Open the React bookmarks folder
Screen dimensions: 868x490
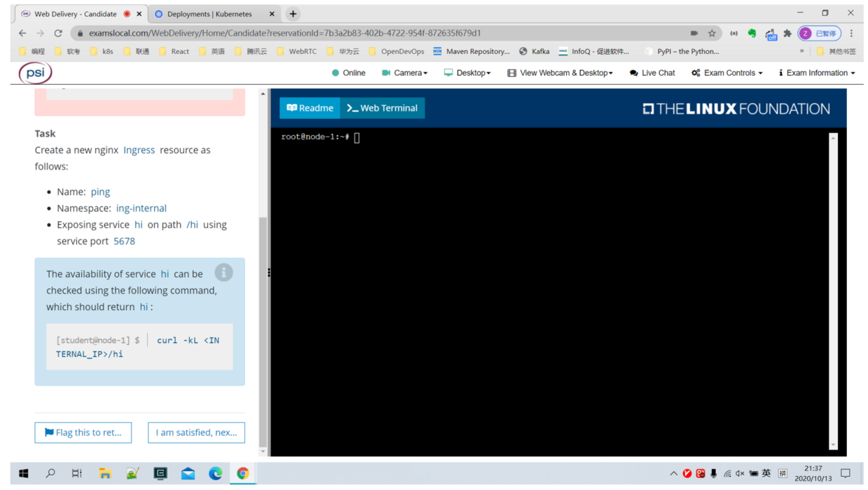(174, 51)
